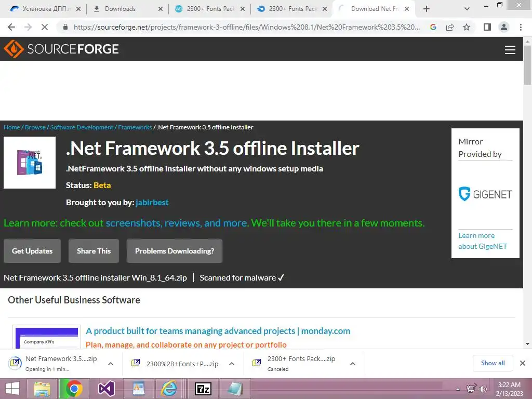Image resolution: width=532 pixels, height=399 pixels.
Task: Expand the tab search chevron
Action: coord(467,9)
